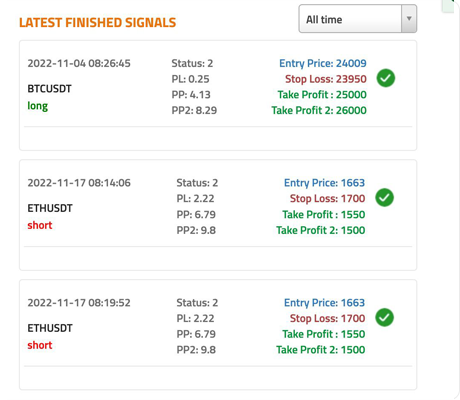Click the green checkmark on the 08:19:52 ETHUSDT signal

pos(384,317)
